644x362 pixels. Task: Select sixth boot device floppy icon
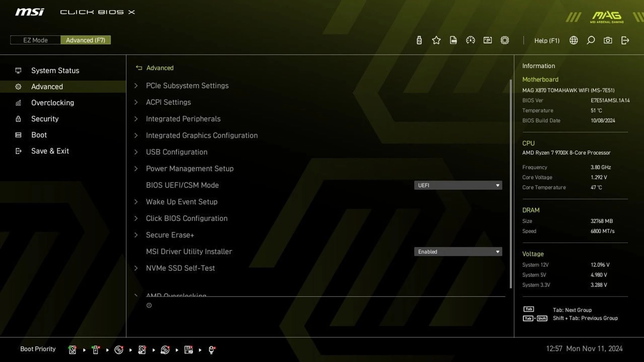[x=189, y=350]
